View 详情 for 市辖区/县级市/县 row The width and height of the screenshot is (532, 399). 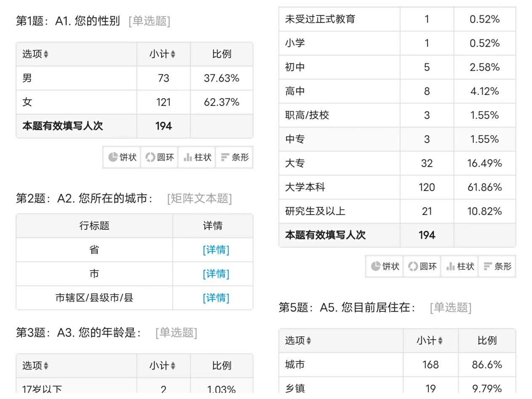click(215, 298)
